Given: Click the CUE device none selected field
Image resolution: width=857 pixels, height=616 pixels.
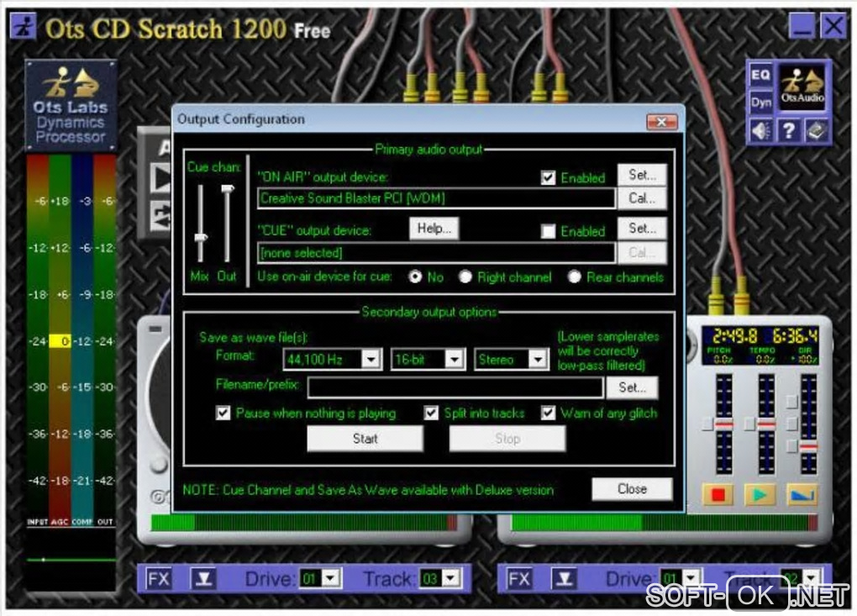Looking at the screenshot, I should (x=436, y=252).
